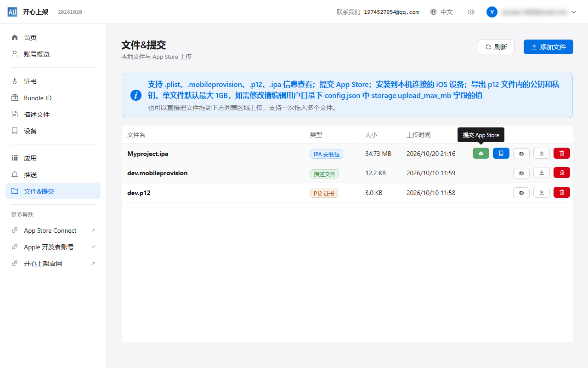Select 文件&提交 sidebar item

pyautogui.click(x=53, y=191)
